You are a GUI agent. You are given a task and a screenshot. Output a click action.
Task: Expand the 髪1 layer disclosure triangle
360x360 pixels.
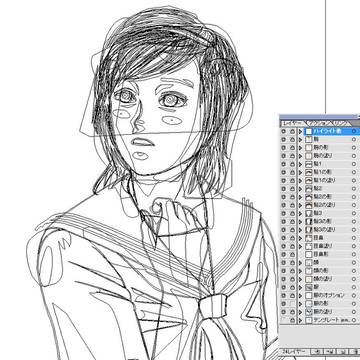[x=300, y=164]
